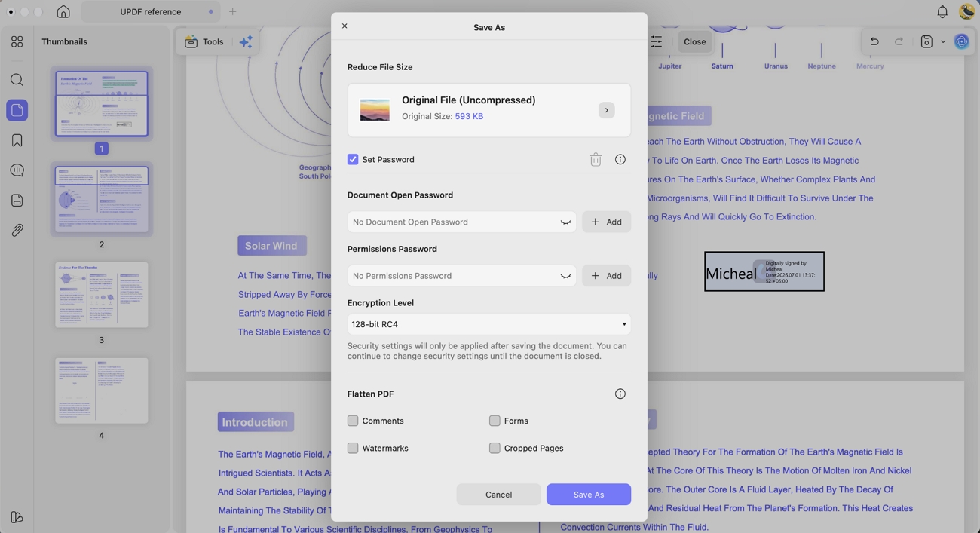Screen dimensions: 980x533
Task: Delete password via trash icon
Action: [x=596, y=159]
